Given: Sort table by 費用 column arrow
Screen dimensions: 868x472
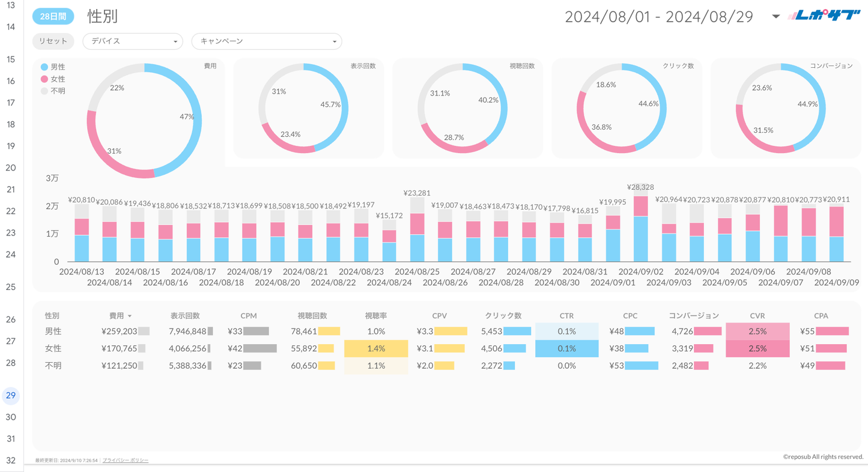Looking at the screenshot, I should (130, 316).
